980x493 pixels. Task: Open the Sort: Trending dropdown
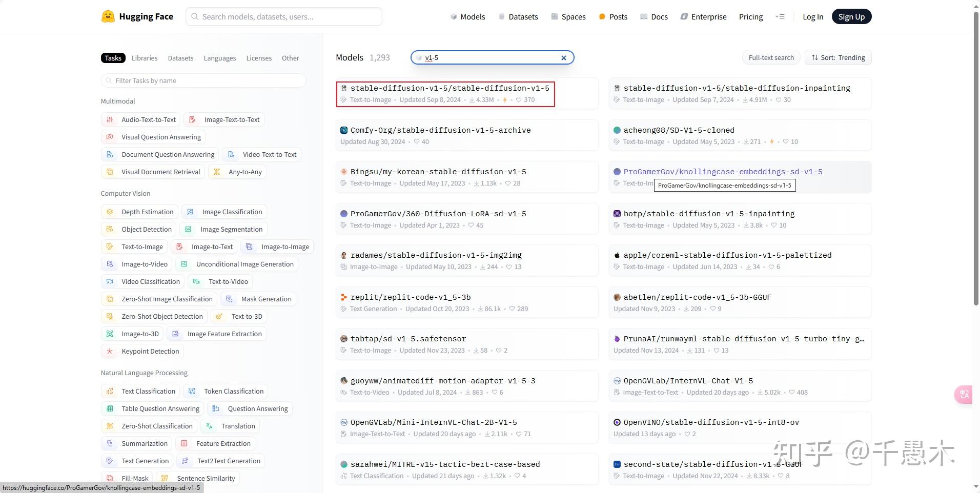point(838,57)
